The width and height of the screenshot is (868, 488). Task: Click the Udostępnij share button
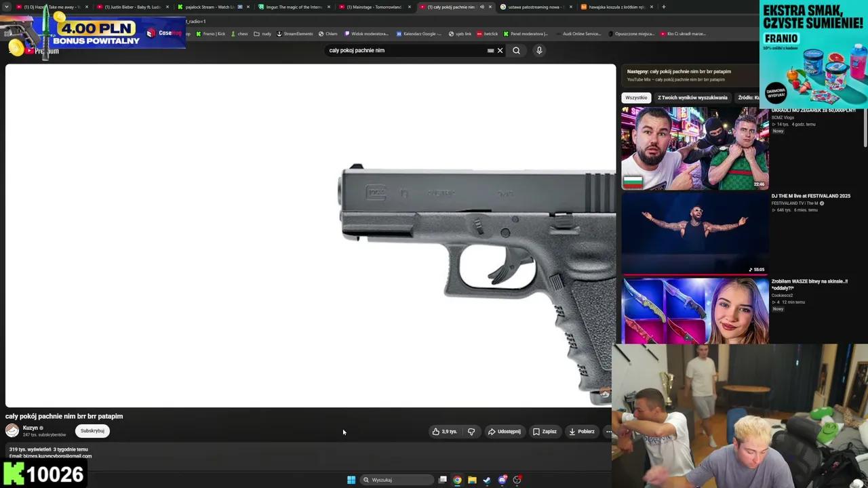505,431
